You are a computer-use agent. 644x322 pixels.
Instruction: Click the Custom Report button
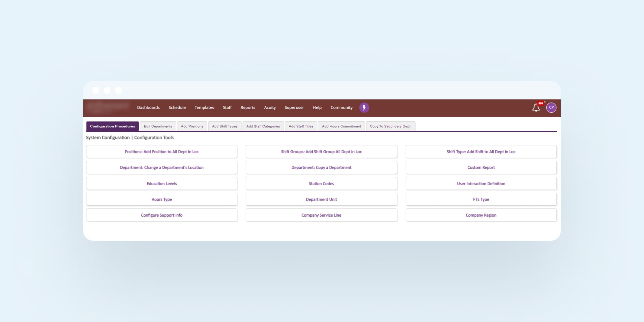point(481,167)
